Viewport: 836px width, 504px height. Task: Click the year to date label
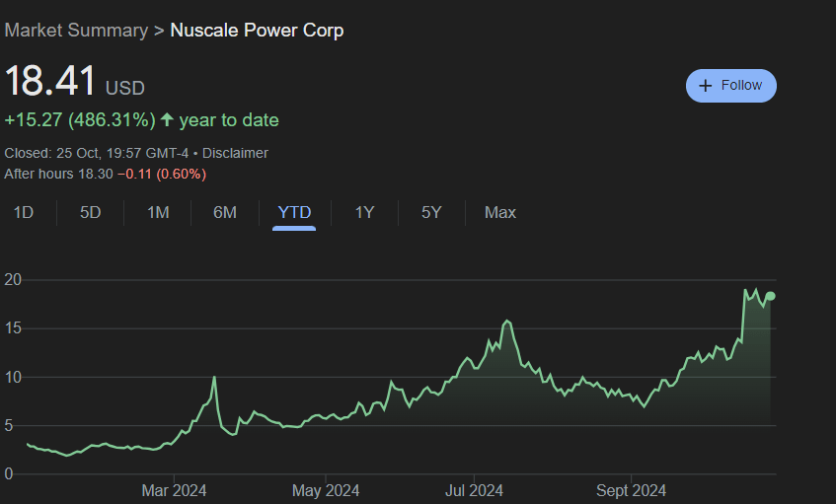[229, 120]
